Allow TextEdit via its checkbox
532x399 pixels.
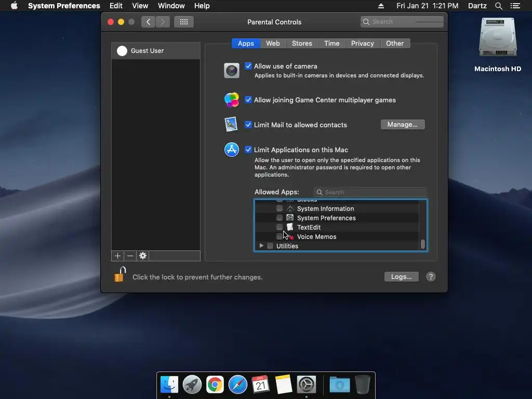(x=280, y=227)
